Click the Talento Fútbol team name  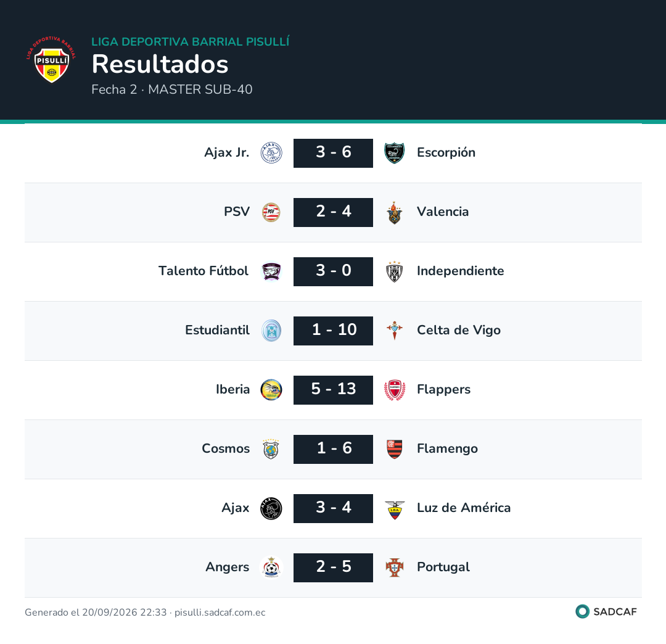pos(203,271)
